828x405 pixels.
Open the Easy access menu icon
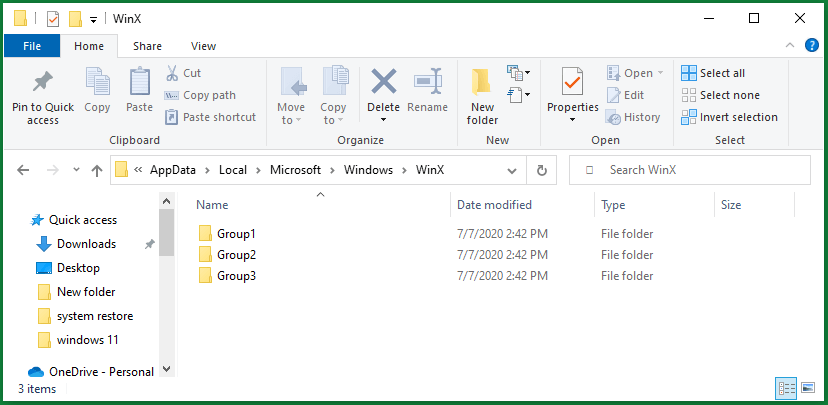coord(519,95)
